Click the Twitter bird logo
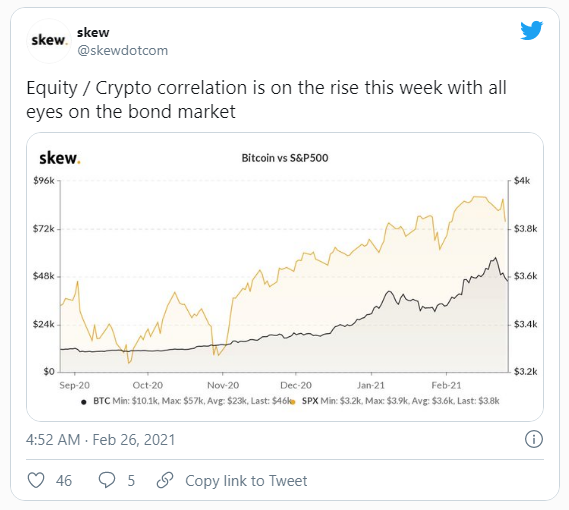Image resolution: width=569 pixels, height=510 pixels. coord(531,30)
